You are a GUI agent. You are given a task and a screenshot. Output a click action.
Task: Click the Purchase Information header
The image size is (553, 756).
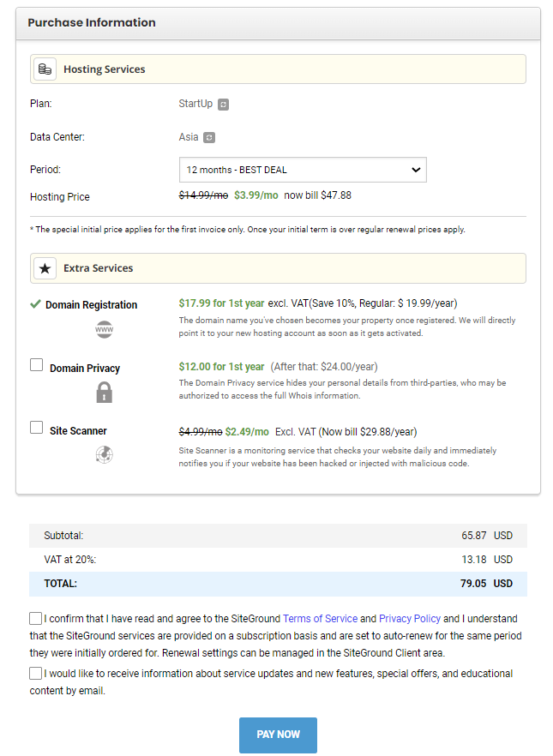[x=92, y=23]
